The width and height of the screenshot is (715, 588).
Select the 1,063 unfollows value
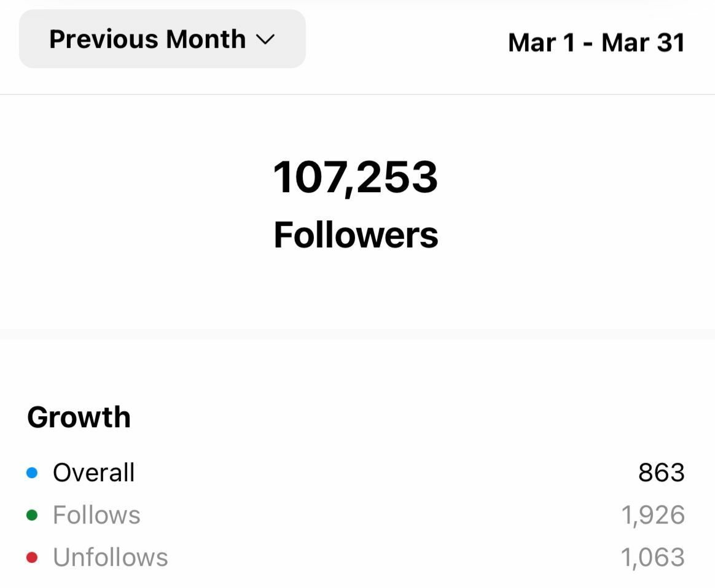(x=652, y=557)
